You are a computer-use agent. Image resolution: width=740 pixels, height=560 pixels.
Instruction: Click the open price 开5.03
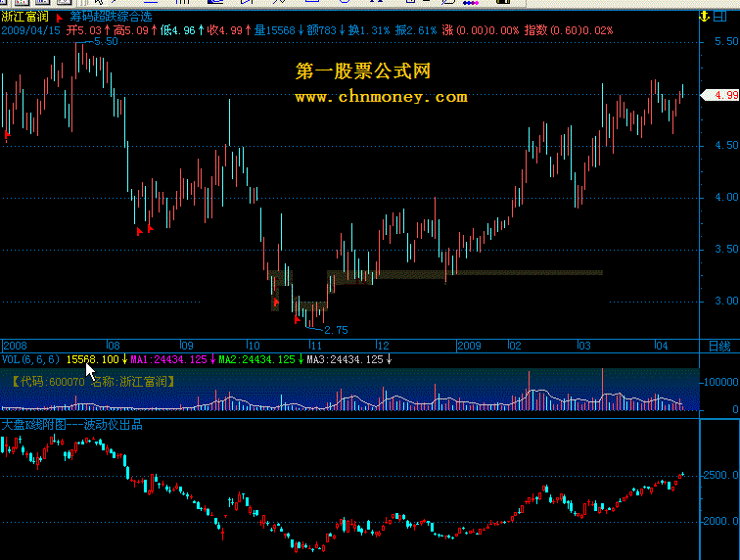pyautogui.click(x=84, y=30)
